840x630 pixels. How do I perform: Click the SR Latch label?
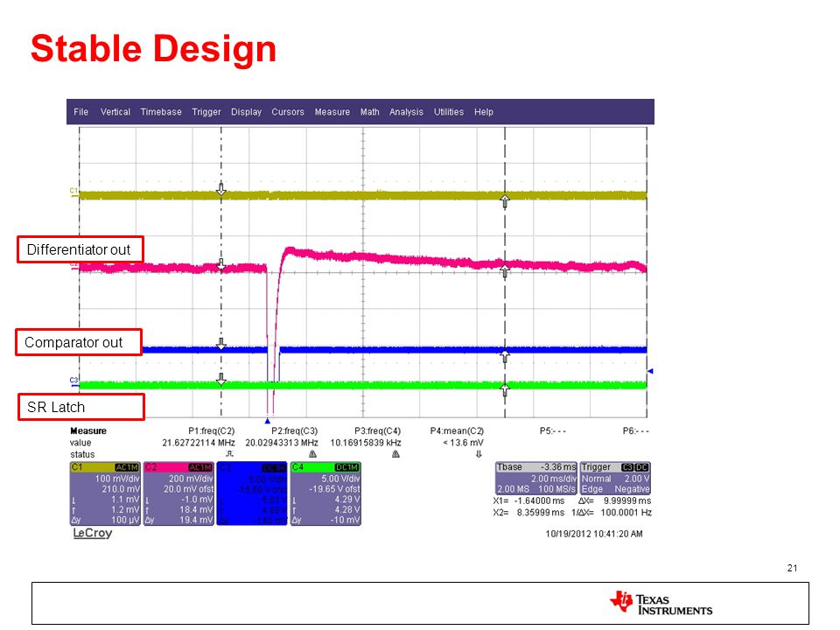[80, 407]
